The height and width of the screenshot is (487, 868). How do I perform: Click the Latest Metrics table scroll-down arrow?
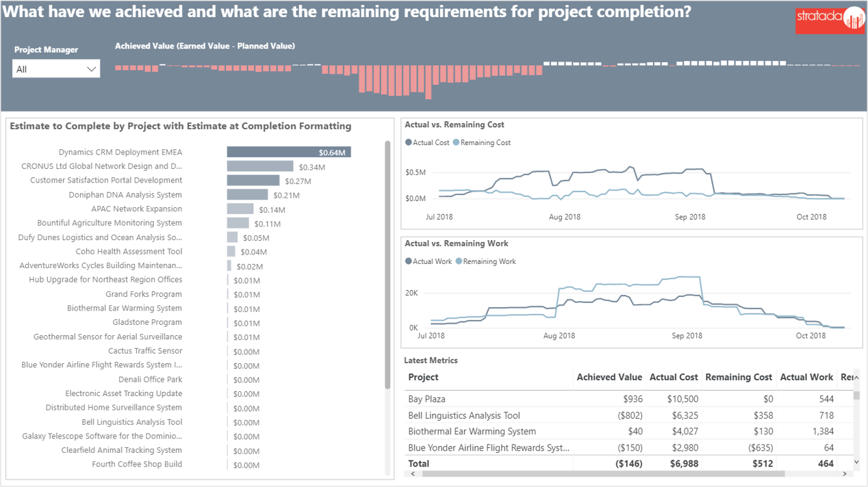click(856, 463)
